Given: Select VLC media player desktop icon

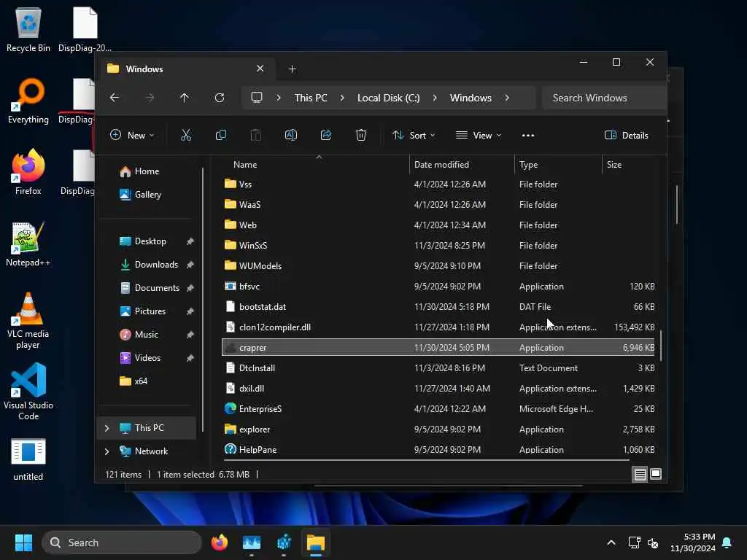Looking at the screenshot, I should click(x=28, y=321).
